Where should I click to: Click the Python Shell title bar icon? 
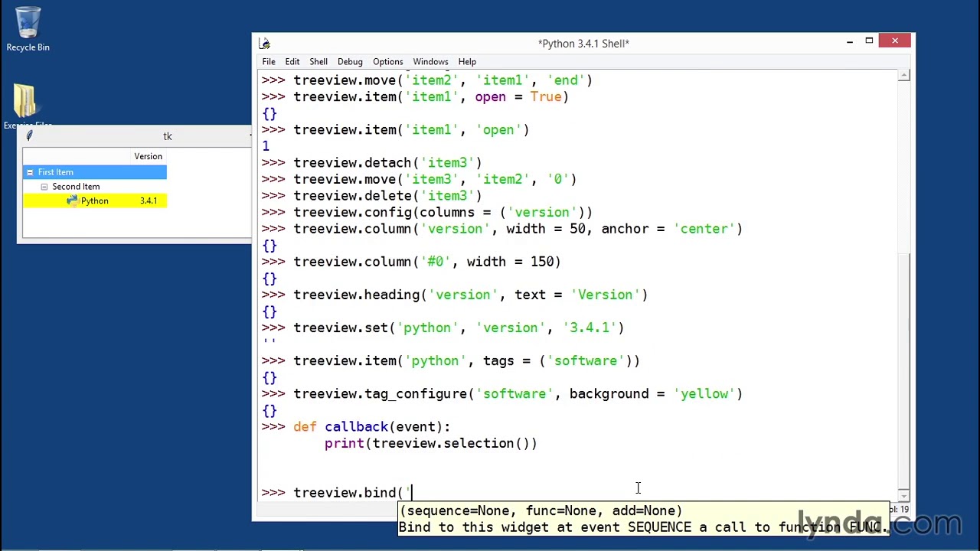coord(264,44)
